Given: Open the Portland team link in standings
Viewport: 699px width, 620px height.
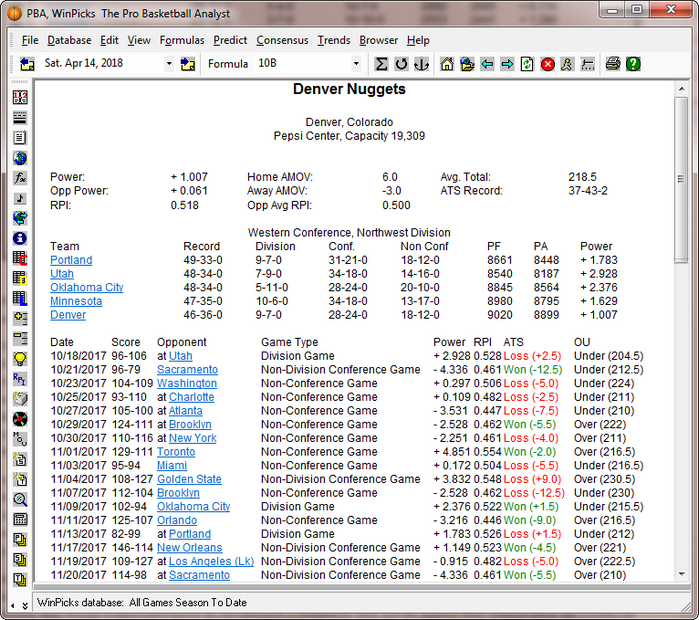Looking at the screenshot, I should (x=71, y=260).
